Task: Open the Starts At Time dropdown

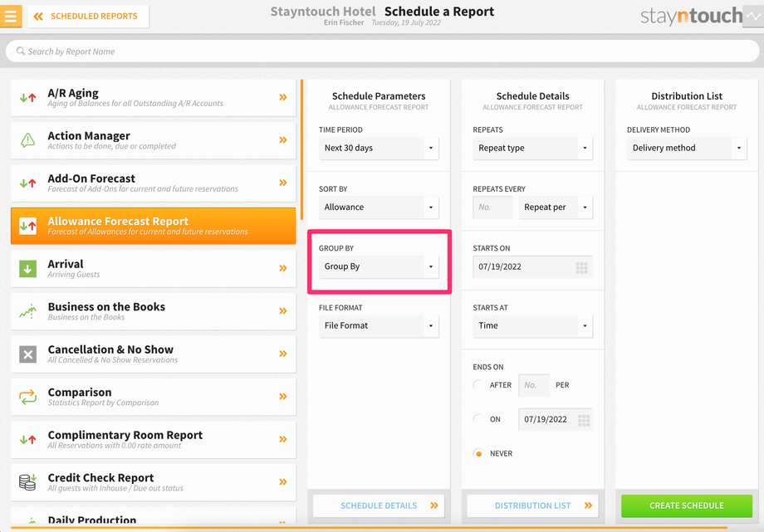Action: [x=532, y=325]
